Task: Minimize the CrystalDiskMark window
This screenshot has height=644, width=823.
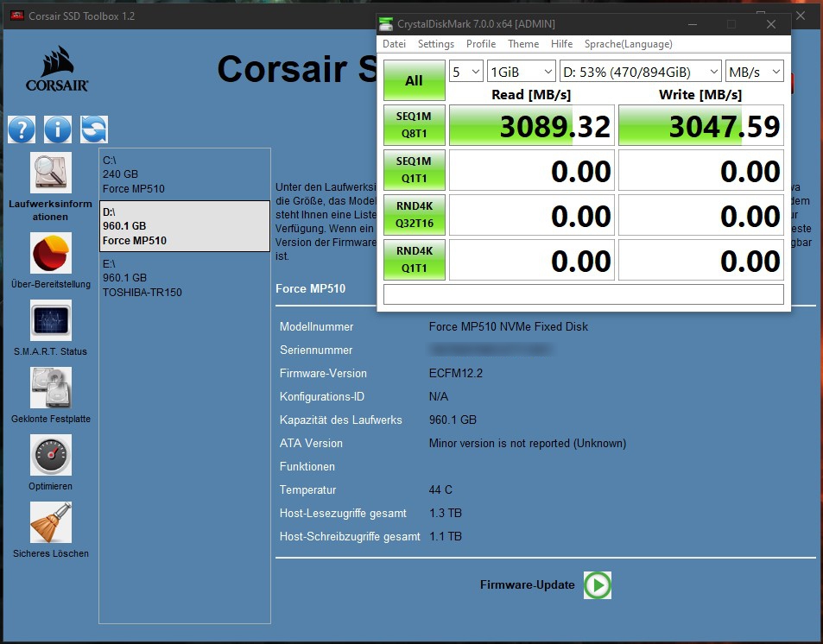Action: [693, 24]
